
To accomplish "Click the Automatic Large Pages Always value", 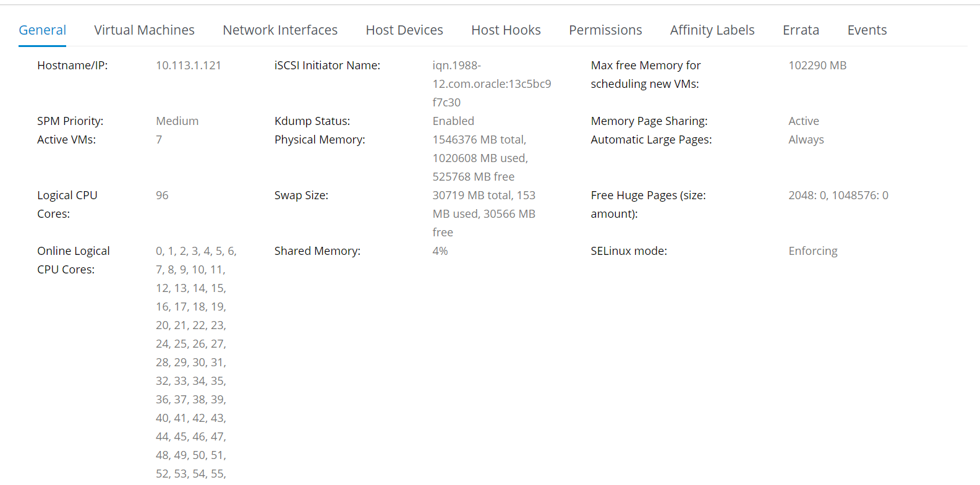I will (806, 140).
